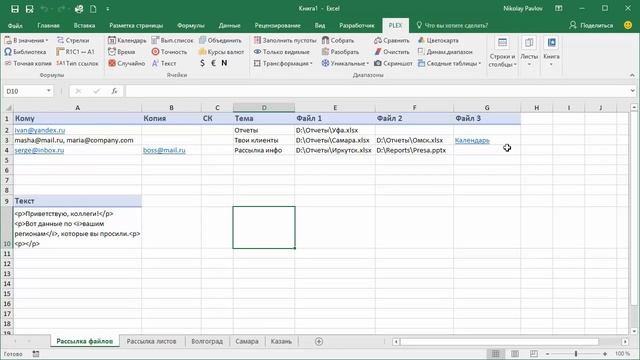Add a new sheet with plus icon

point(319,341)
